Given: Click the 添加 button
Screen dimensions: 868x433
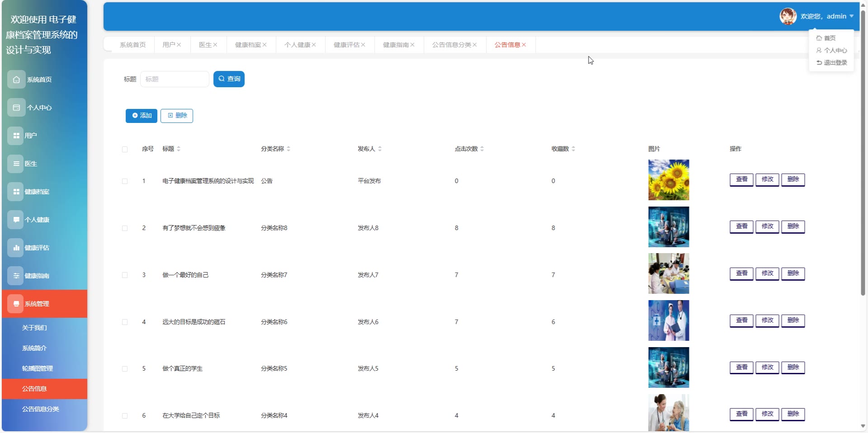Looking at the screenshot, I should (142, 116).
